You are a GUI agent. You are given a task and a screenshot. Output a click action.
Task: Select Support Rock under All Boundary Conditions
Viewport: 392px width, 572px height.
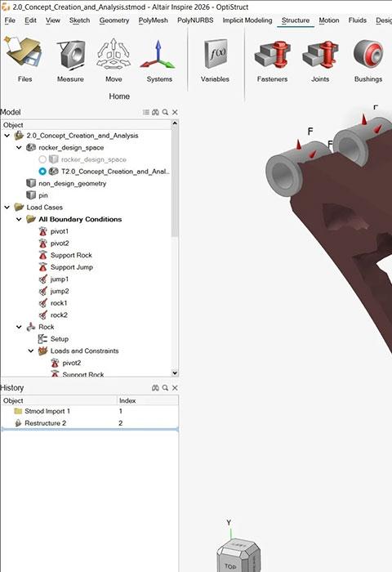click(x=71, y=255)
